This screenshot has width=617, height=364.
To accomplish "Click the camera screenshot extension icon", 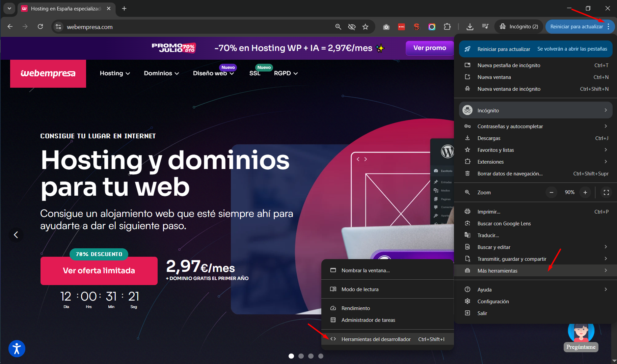I will coord(386,27).
